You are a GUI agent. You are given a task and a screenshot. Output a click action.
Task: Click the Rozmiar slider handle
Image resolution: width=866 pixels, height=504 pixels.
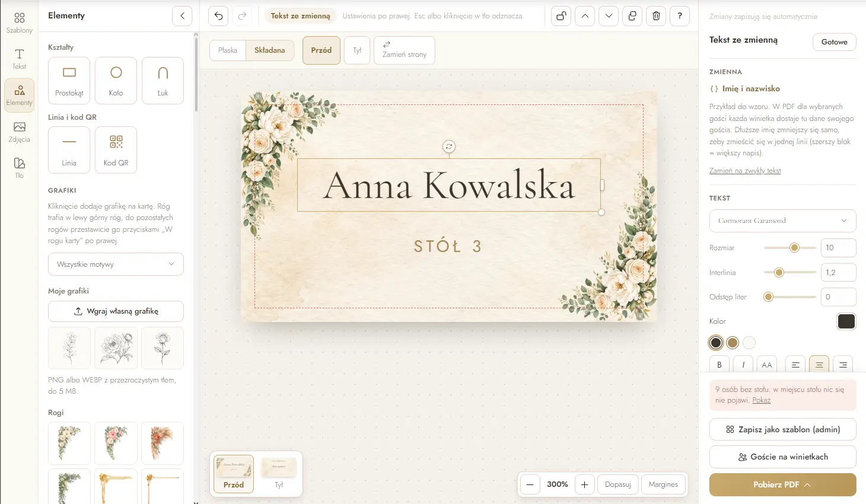click(x=794, y=248)
